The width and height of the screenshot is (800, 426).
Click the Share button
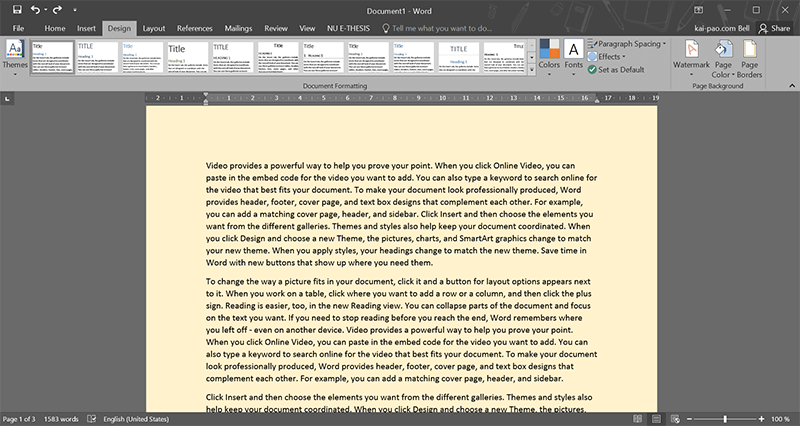774,29
